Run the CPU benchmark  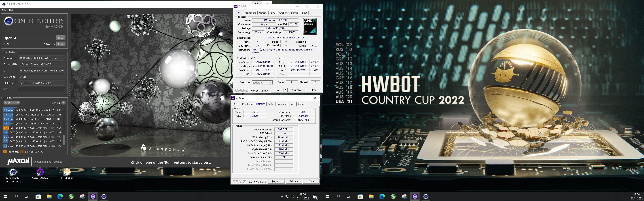click(61, 44)
